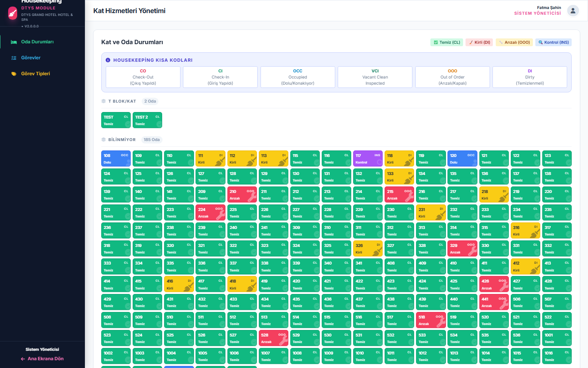Open Oda Durumları in the sidebar
This screenshot has height=368, width=588.
pos(42,42)
